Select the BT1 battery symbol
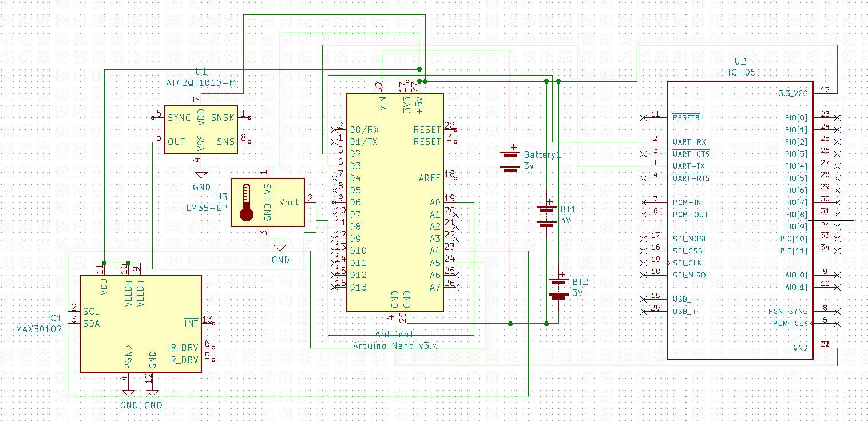Viewport: 868px width, 421px height. point(546,216)
